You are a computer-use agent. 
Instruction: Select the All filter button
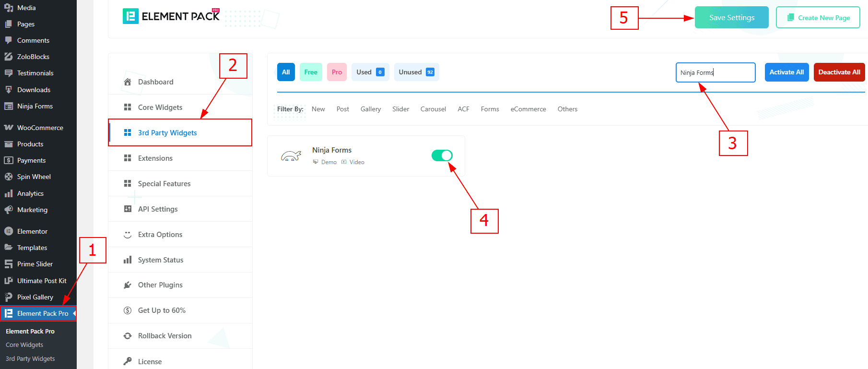click(286, 72)
